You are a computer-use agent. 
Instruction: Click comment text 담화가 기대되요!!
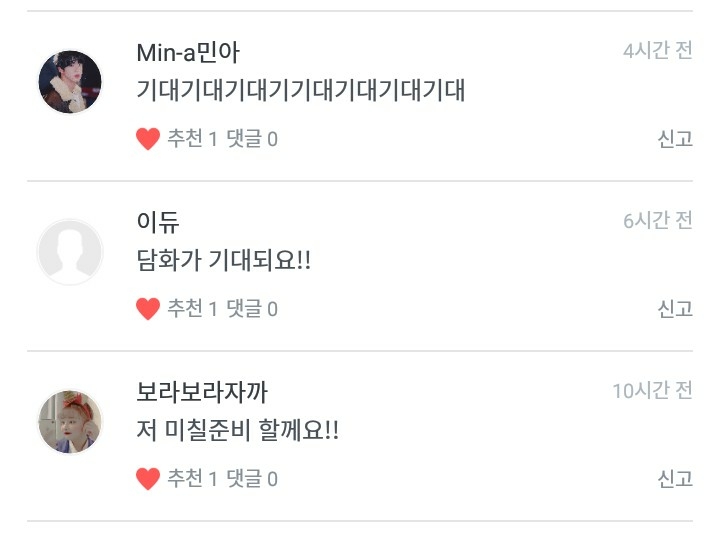(x=224, y=262)
